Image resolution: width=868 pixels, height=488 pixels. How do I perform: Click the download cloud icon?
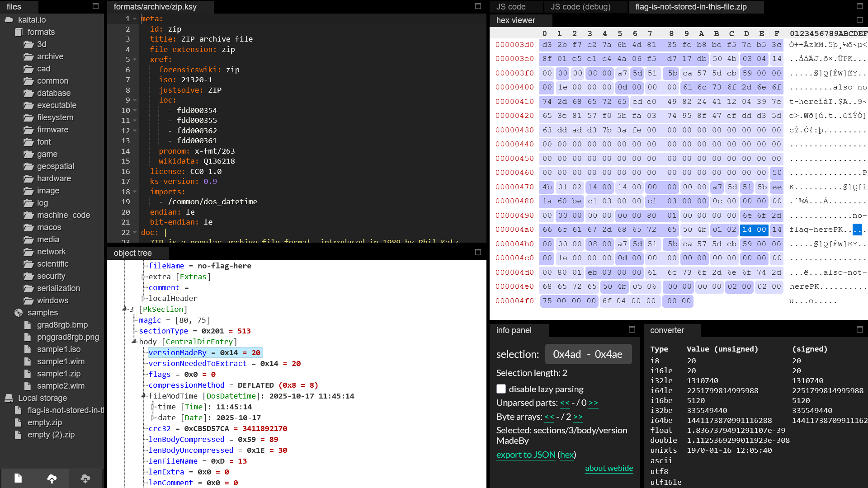click(x=85, y=479)
